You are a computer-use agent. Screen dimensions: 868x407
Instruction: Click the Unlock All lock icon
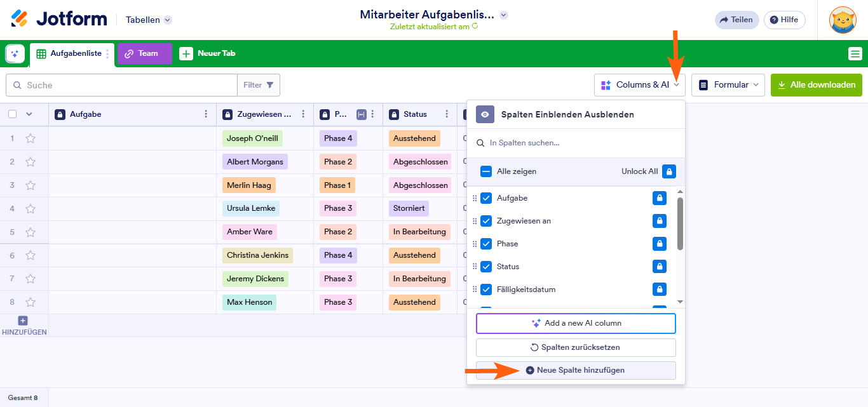tap(668, 171)
